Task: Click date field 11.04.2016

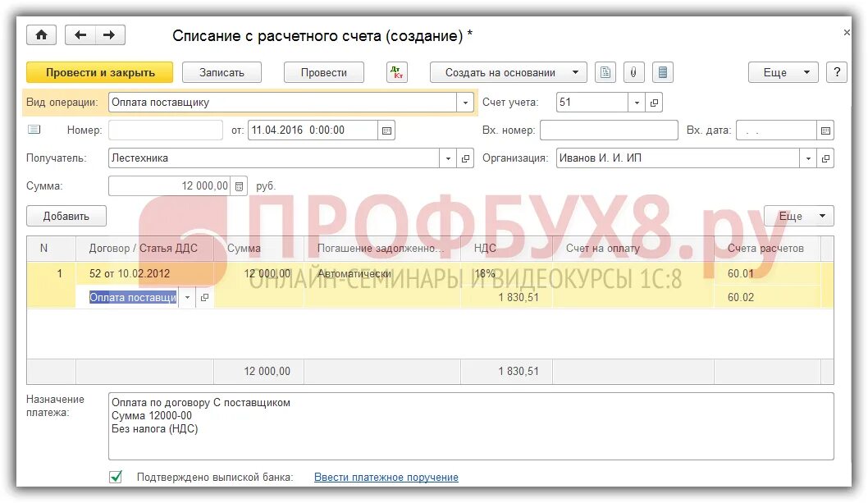Action: [x=313, y=130]
